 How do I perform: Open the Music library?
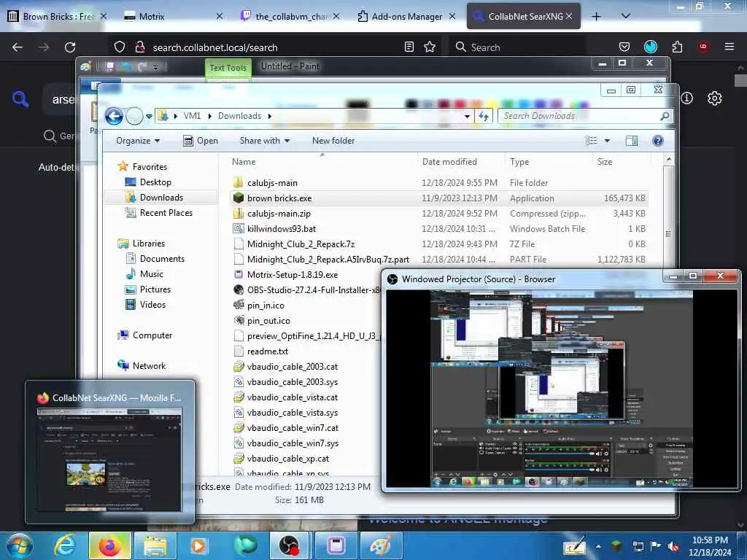point(145,274)
